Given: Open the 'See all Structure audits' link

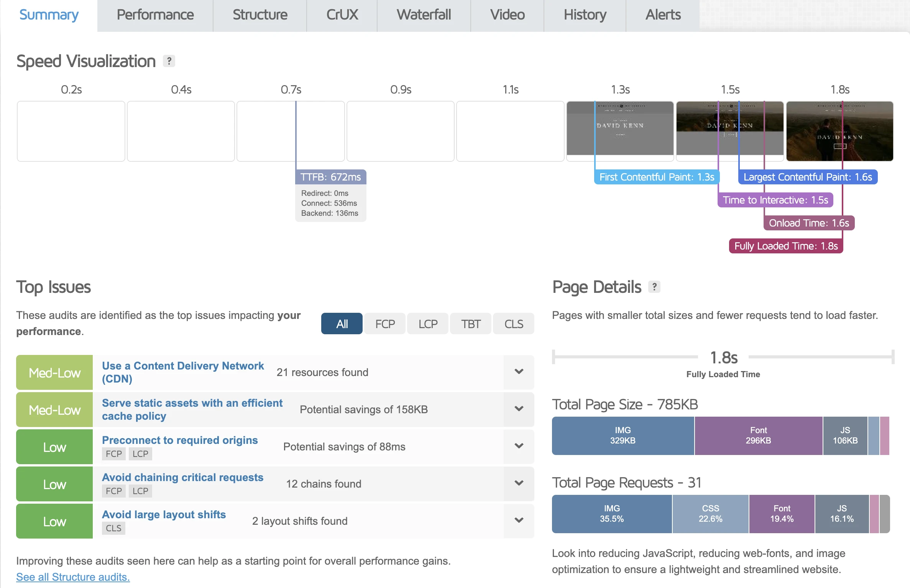Looking at the screenshot, I should 72,577.
